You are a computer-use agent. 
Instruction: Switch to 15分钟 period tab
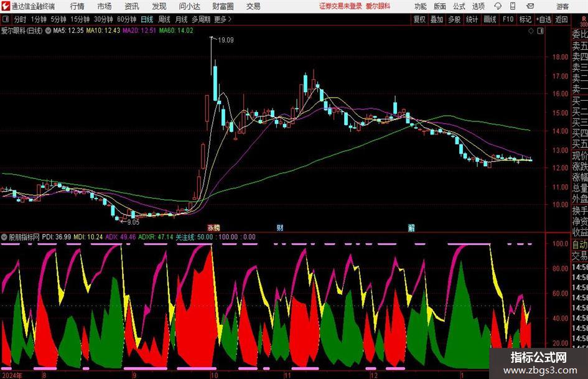[80, 19]
